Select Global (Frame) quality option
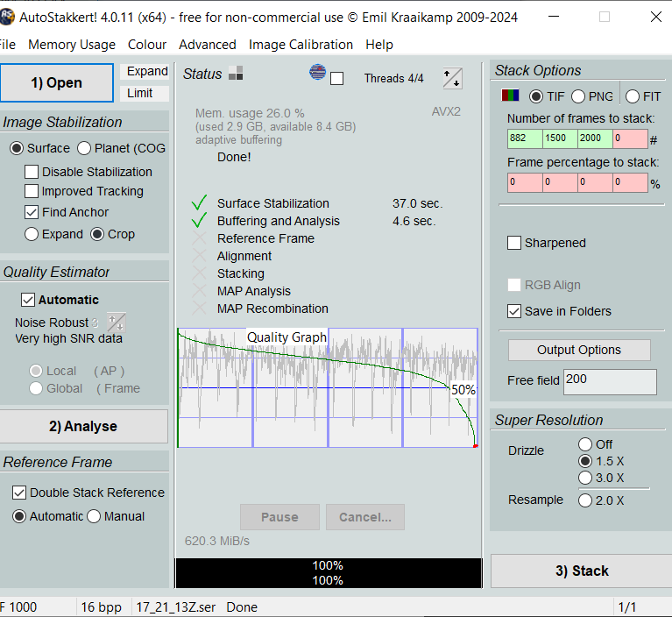672x617 pixels. [x=85, y=388]
